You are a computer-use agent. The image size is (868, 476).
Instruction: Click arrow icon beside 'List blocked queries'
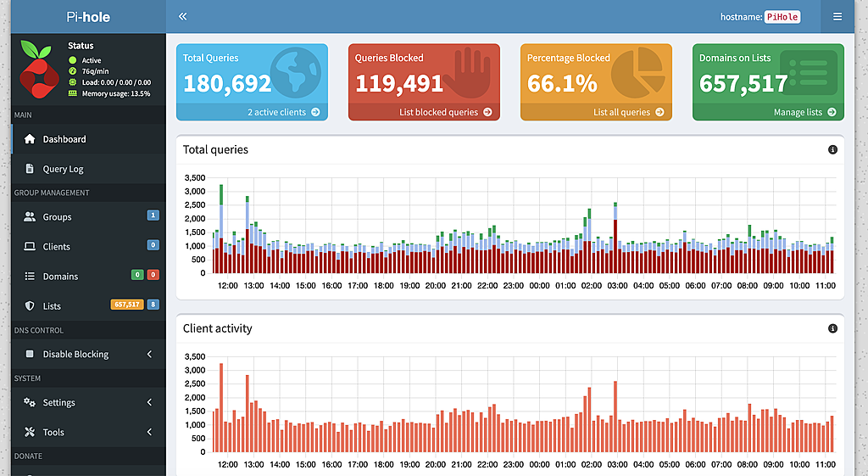point(487,112)
